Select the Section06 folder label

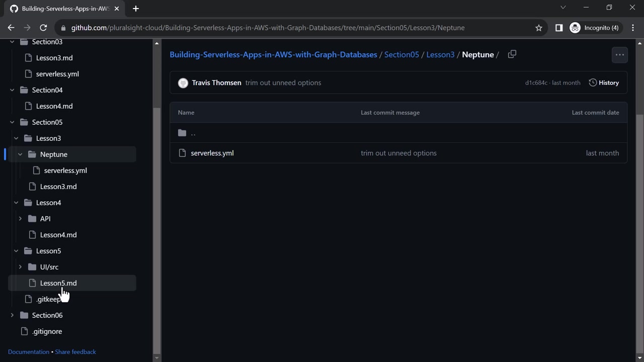47,315
